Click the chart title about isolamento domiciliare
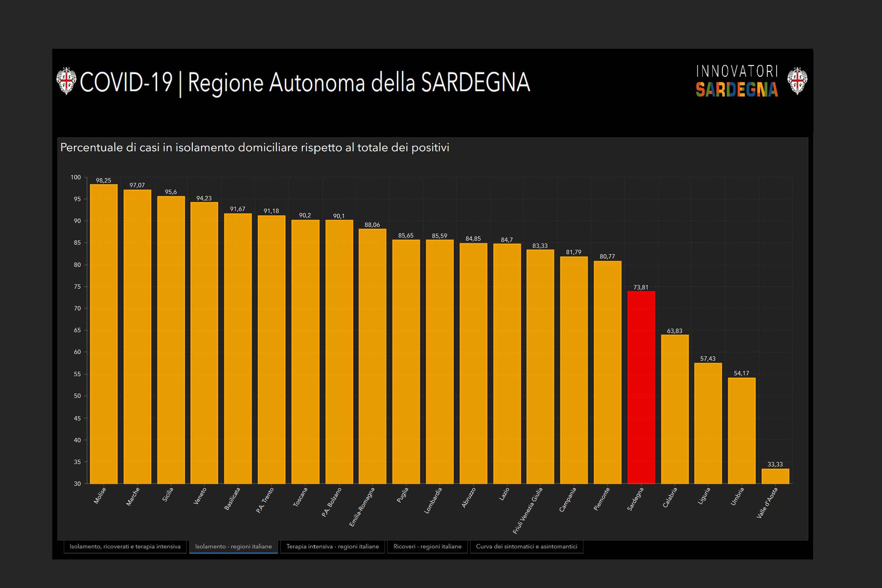This screenshot has height=588, width=882. click(255, 148)
